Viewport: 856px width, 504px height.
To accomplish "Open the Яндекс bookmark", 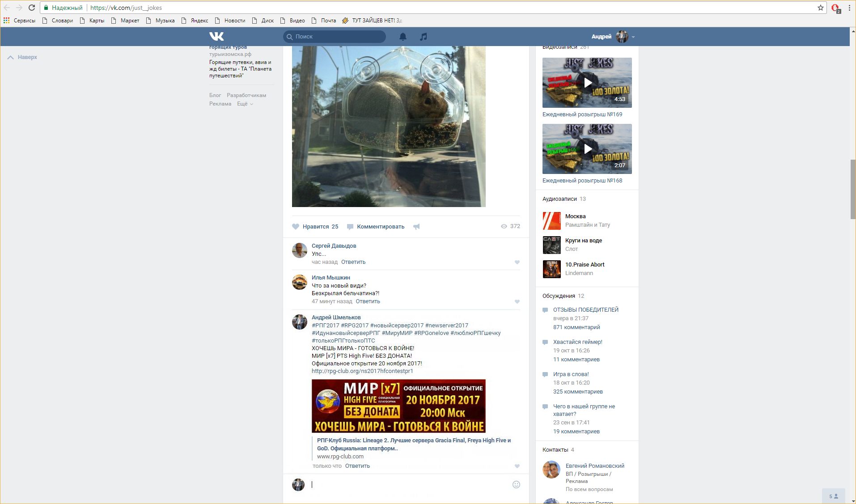I will pyautogui.click(x=199, y=21).
